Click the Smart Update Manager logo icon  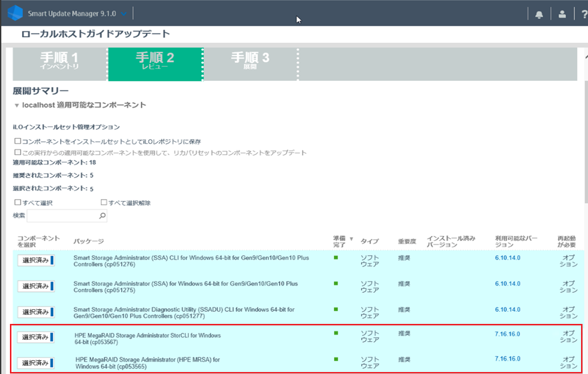point(15,13)
